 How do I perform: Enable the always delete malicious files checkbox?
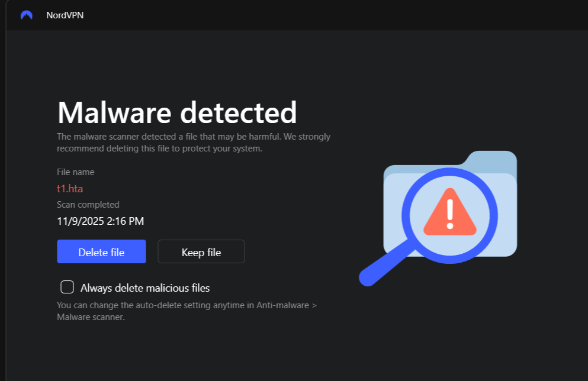coord(68,288)
